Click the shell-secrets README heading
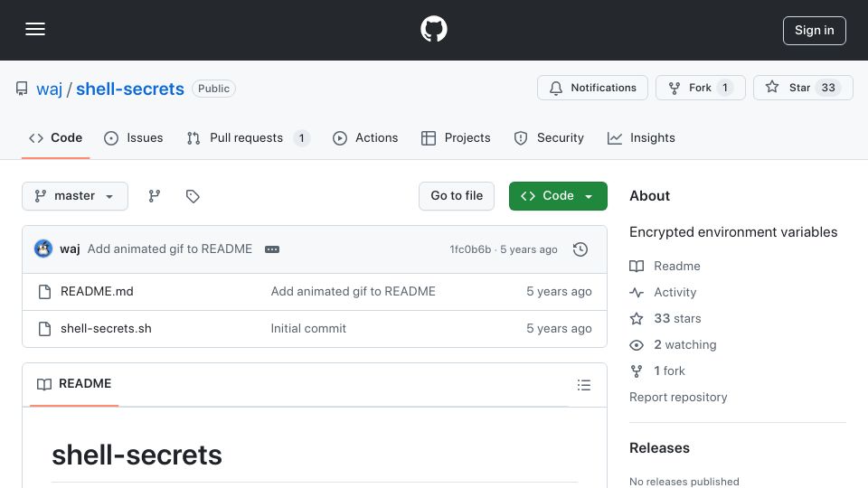 [x=137, y=455]
